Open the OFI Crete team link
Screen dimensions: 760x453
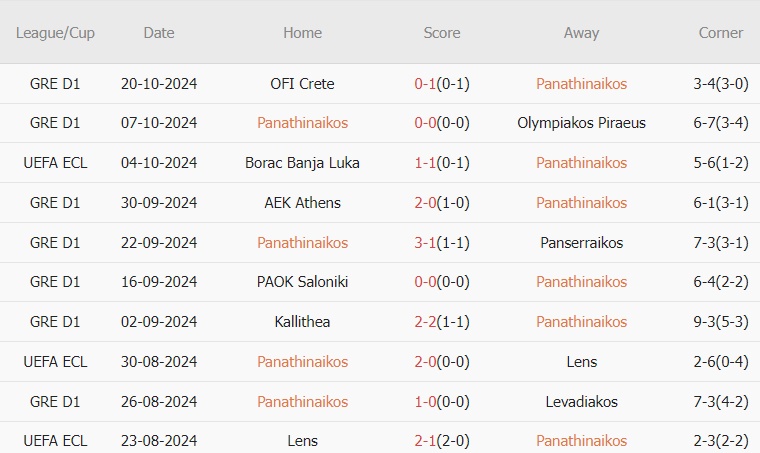click(x=302, y=84)
